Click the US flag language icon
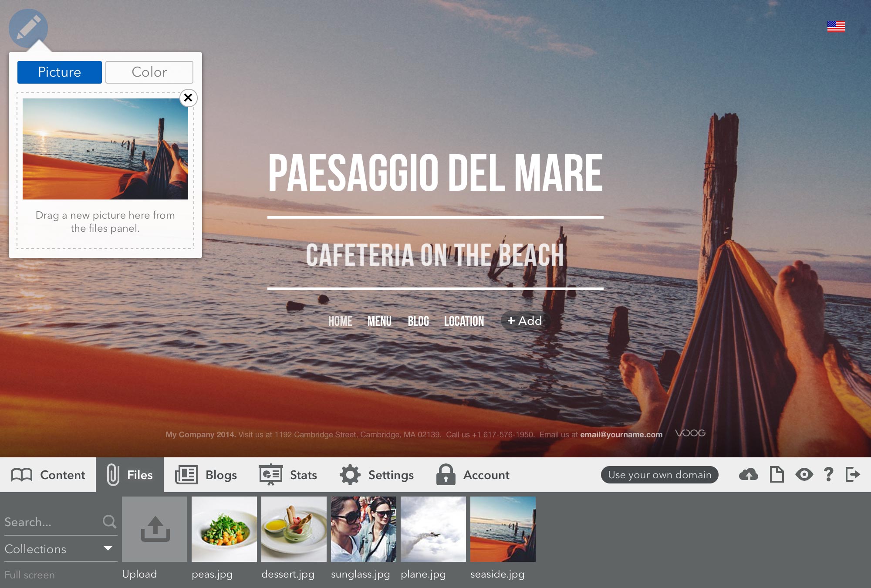 pos(836,27)
